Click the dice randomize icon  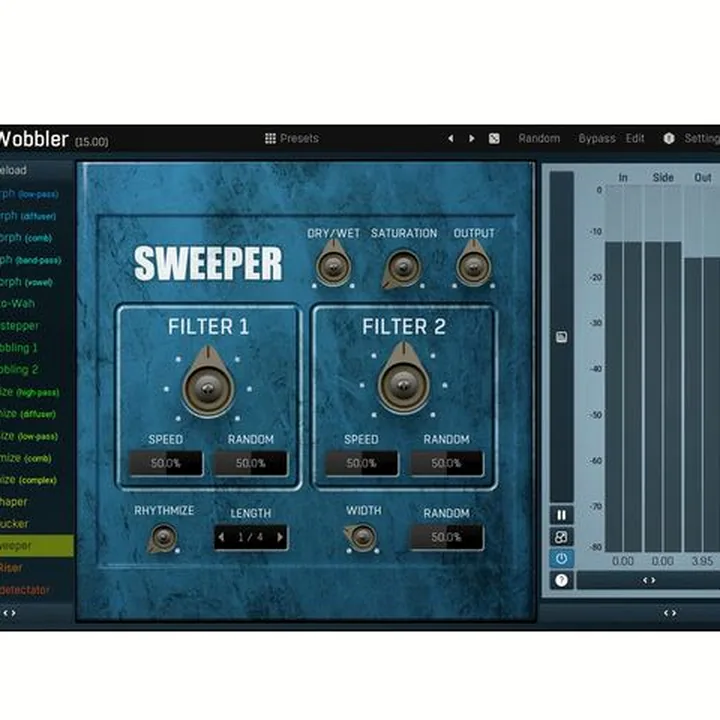[x=494, y=138]
